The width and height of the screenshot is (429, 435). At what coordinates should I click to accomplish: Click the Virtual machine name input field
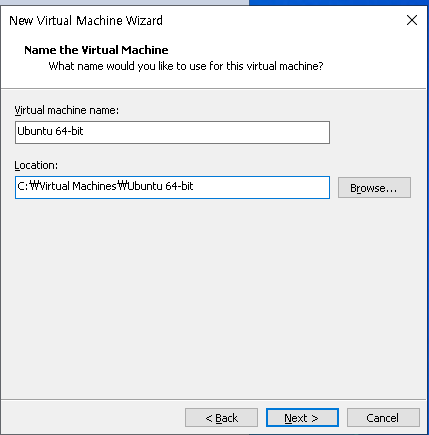[x=172, y=133]
